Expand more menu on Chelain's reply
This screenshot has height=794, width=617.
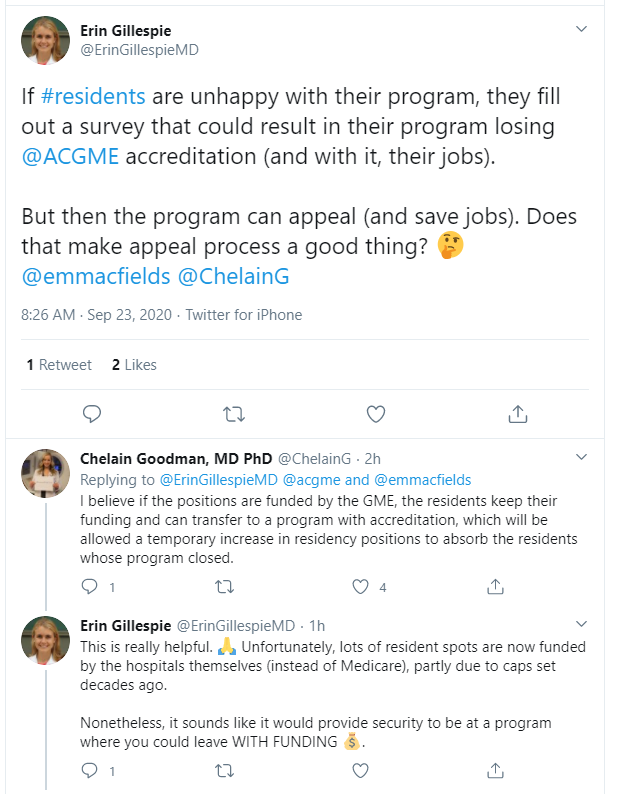pyautogui.click(x=582, y=457)
